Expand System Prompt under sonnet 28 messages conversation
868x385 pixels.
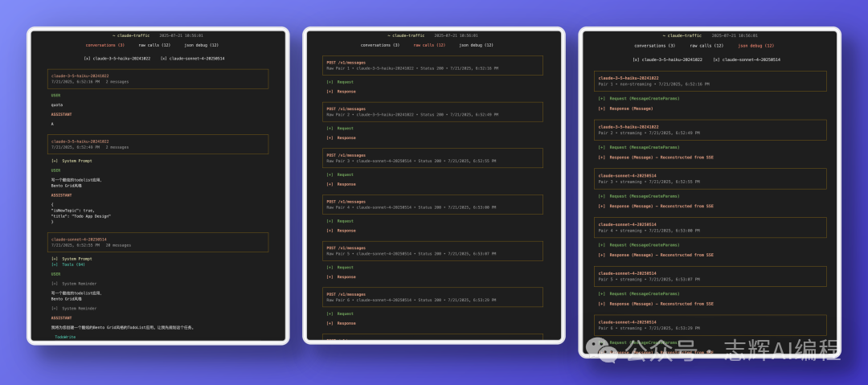pos(72,259)
